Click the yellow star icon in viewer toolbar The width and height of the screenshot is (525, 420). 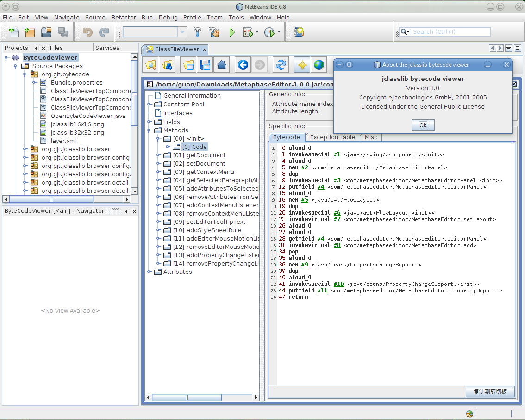click(x=302, y=65)
